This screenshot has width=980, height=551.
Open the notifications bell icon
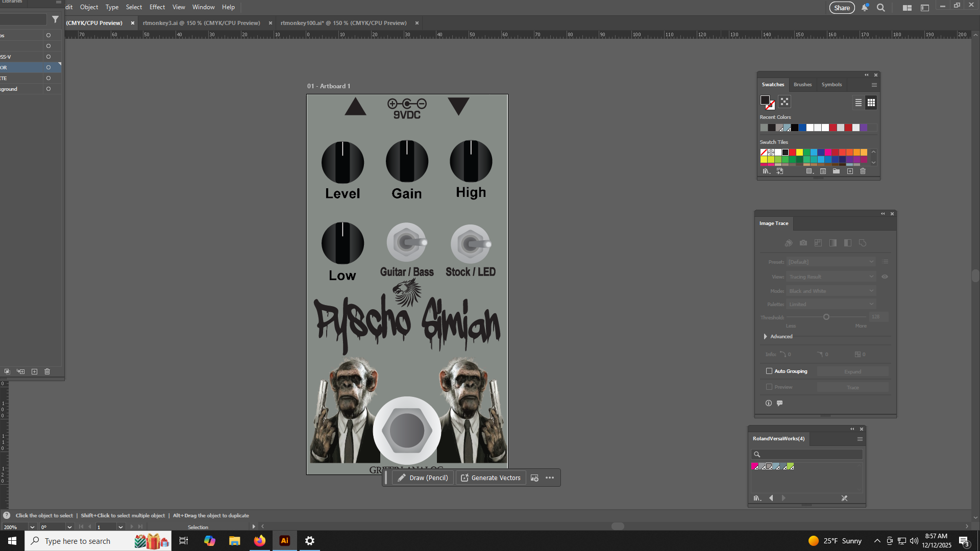865,8
